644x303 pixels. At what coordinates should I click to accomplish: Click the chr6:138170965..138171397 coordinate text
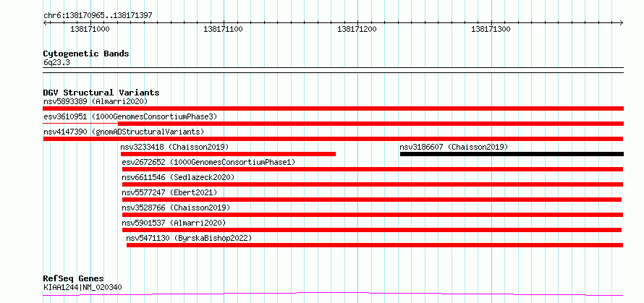(x=98, y=16)
